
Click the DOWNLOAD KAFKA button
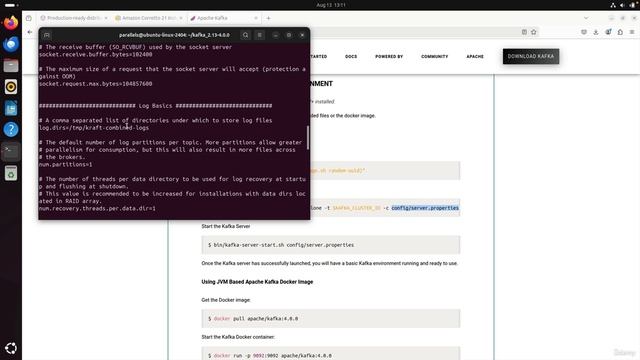click(x=531, y=56)
